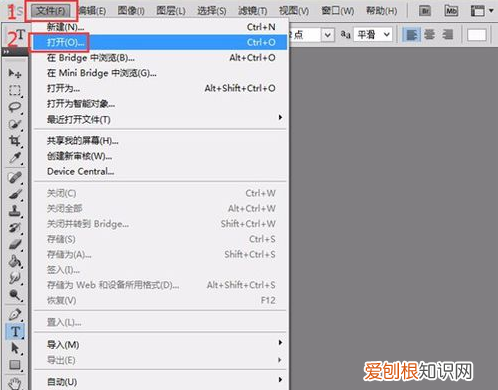Select the Crop tool
The height and width of the screenshot is (390, 498).
click(x=15, y=141)
